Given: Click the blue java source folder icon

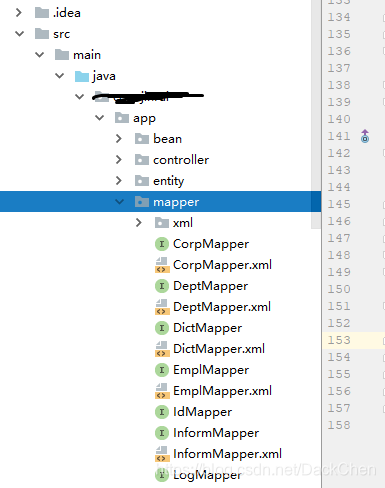Looking at the screenshot, I should (x=82, y=76).
